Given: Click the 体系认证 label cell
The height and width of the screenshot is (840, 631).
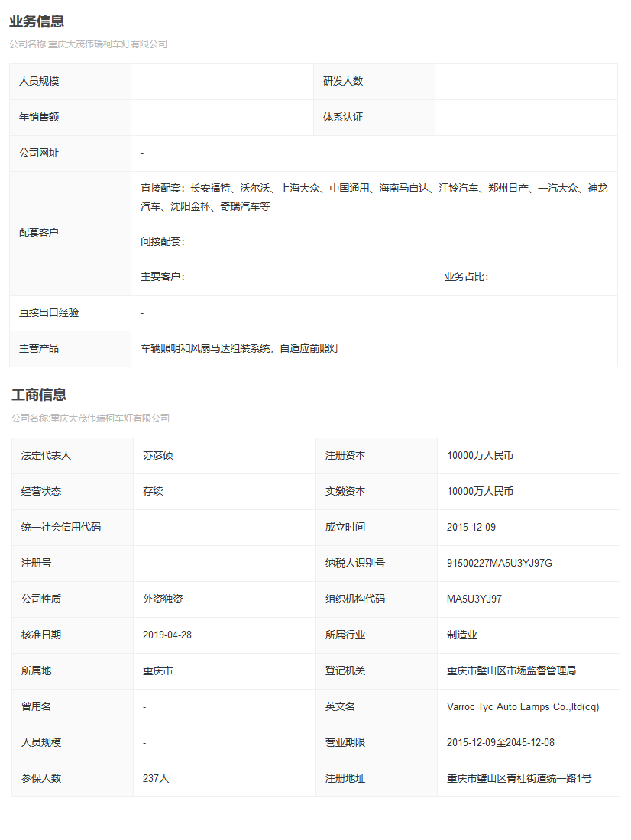Looking at the screenshot, I should tap(374, 118).
